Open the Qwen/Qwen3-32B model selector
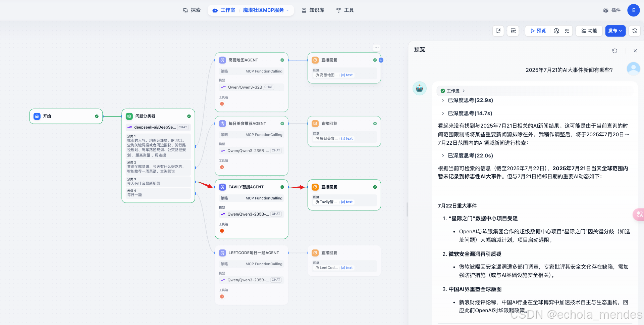 (x=252, y=87)
